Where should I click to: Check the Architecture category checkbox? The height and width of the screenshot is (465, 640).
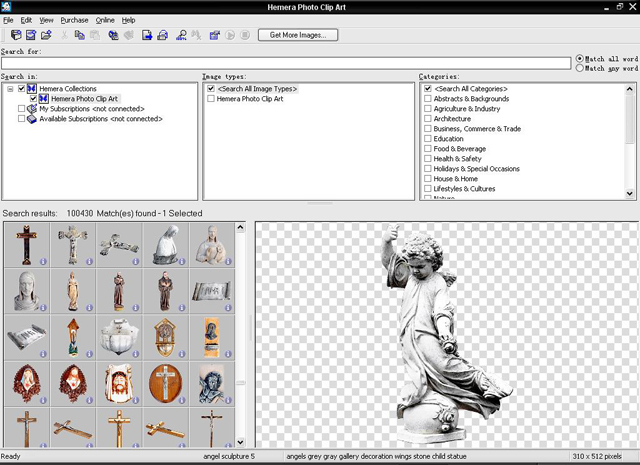428,119
